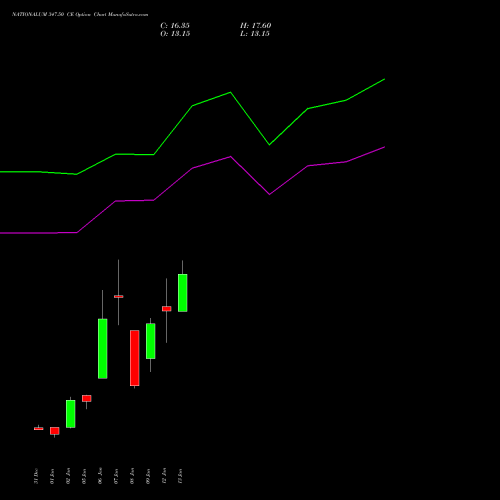Select the tall green candle for 06 Jan

click(103, 349)
